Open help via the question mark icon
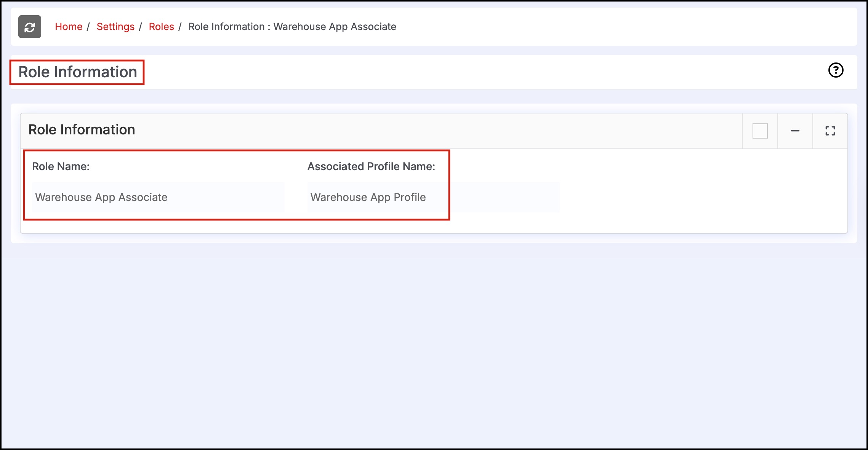This screenshot has width=868, height=450. [x=836, y=70]
